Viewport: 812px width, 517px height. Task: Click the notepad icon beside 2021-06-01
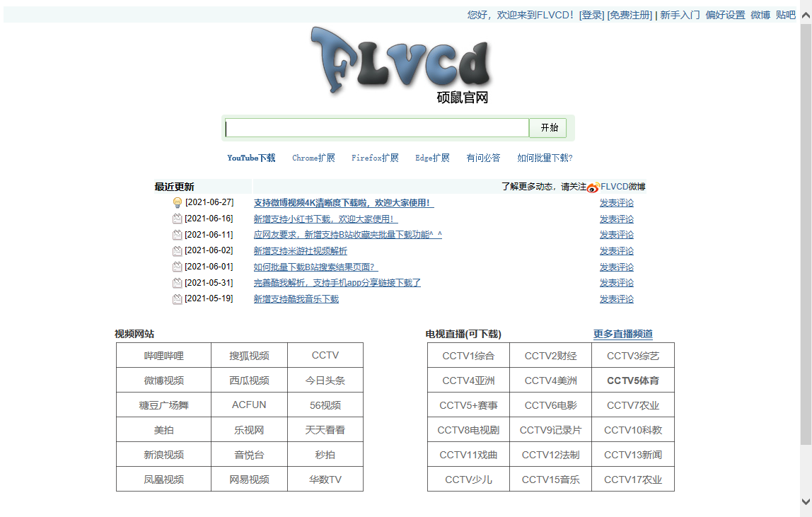pyautogui.click(x=177, y=267)
